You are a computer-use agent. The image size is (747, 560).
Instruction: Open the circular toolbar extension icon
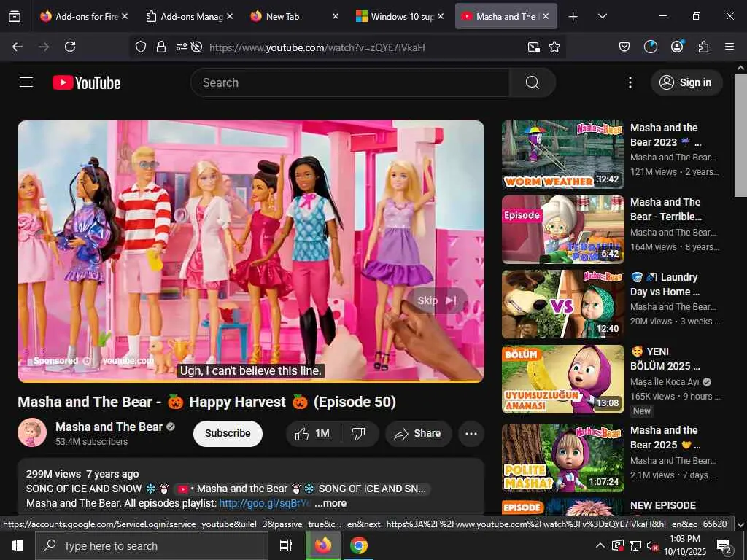coord(650,47)
